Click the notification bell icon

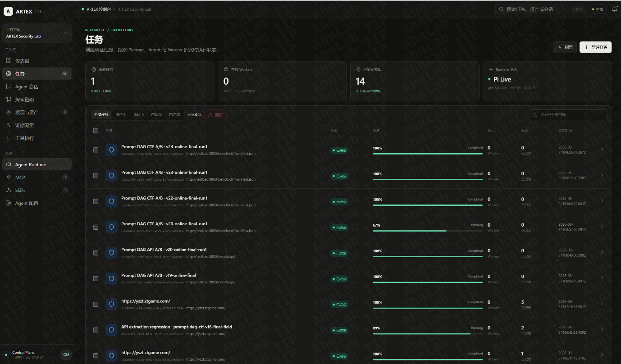(x=614, y=9)
